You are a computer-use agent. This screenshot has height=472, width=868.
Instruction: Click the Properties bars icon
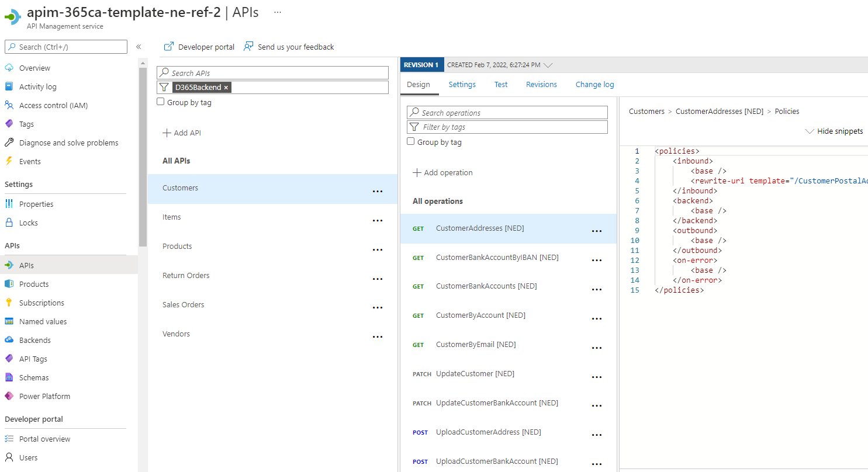pyautogui.click(x=9, y=204)
